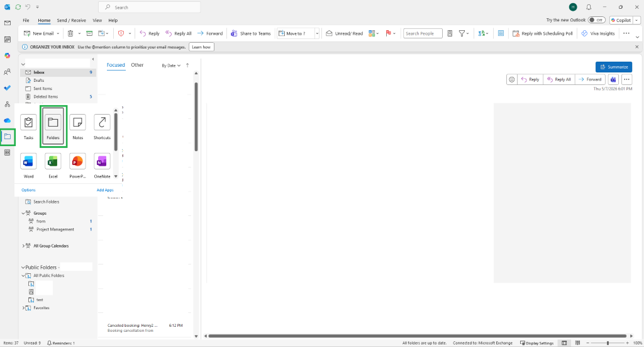This screenshot has height=347, width=644.
Task: Click the Teams icon in reading pane
Action: tap(613, 79)
